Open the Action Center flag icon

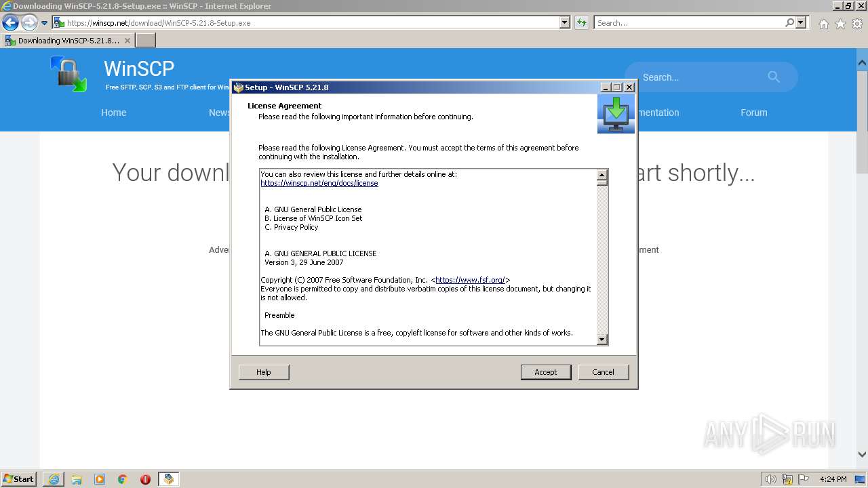pyautogui.click(x=804, y=479)
